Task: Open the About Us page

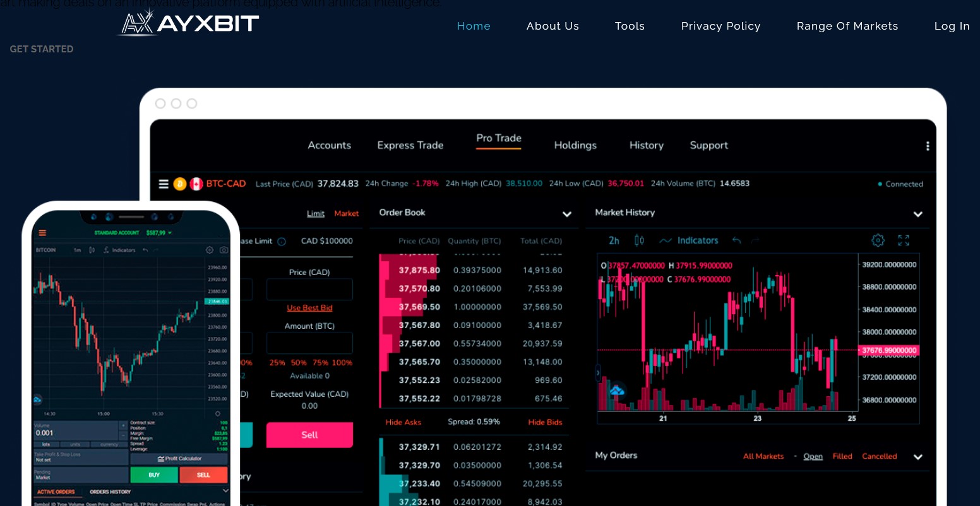Action: pos(553,26)
